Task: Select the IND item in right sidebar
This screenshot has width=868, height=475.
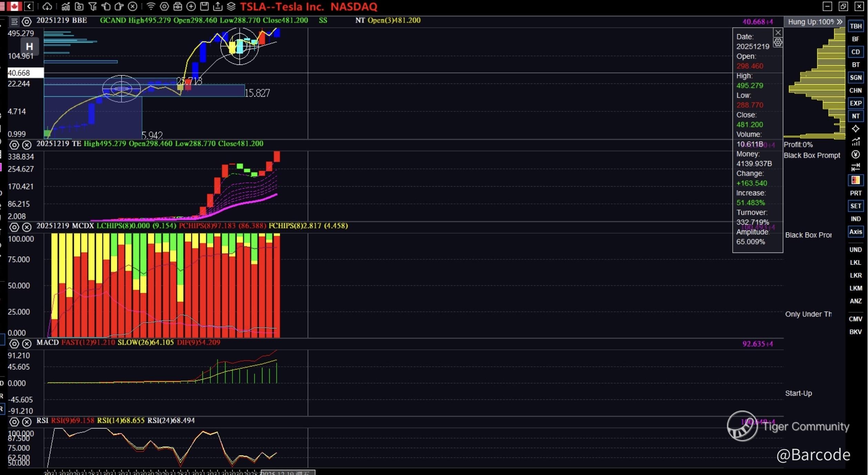Action: tap(855, 219)
